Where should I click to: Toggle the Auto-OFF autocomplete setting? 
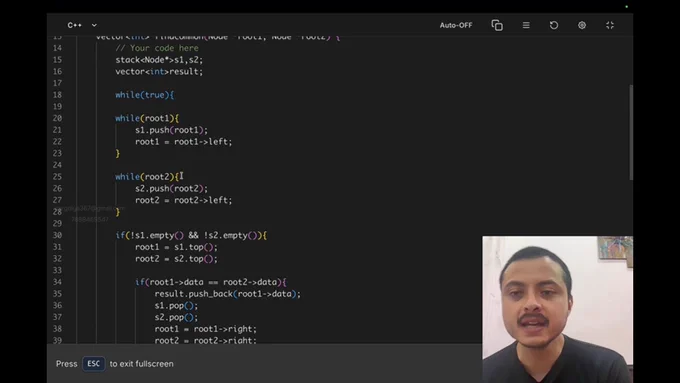[x=456, y=25]
